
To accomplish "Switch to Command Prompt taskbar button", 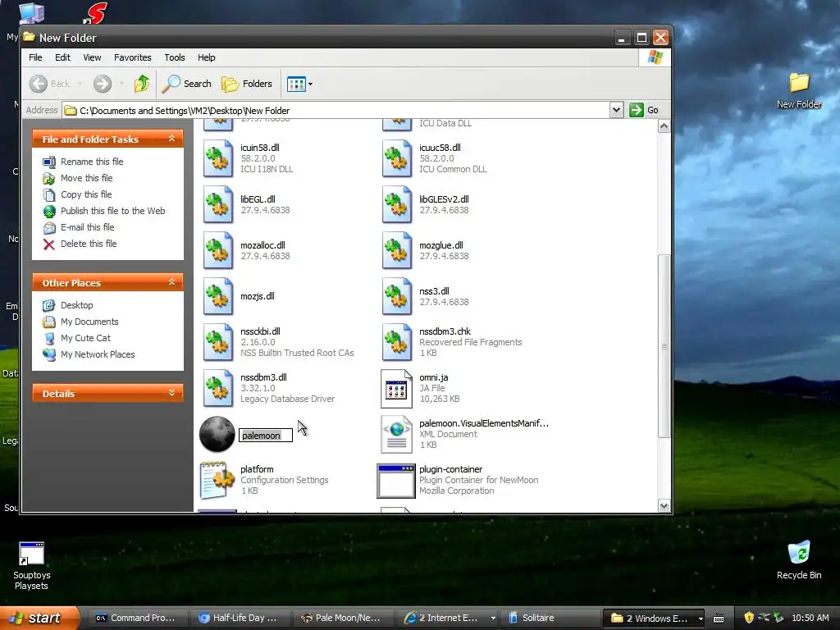I will click(x=138, y=618).
